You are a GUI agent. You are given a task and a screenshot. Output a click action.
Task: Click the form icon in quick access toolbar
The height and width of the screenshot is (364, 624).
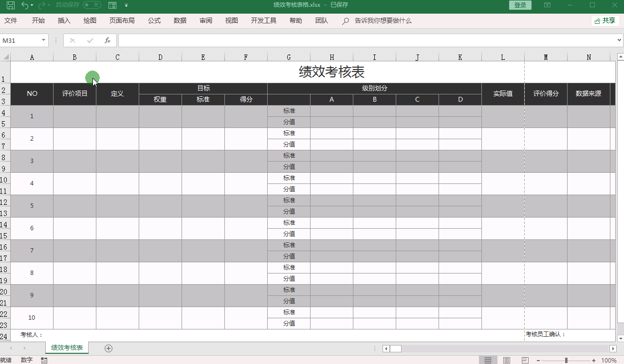(112, 5)
